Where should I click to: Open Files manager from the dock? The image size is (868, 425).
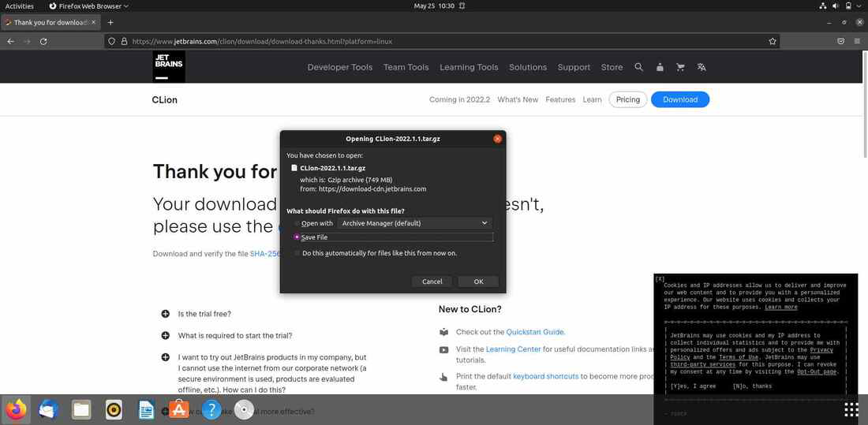81,410
